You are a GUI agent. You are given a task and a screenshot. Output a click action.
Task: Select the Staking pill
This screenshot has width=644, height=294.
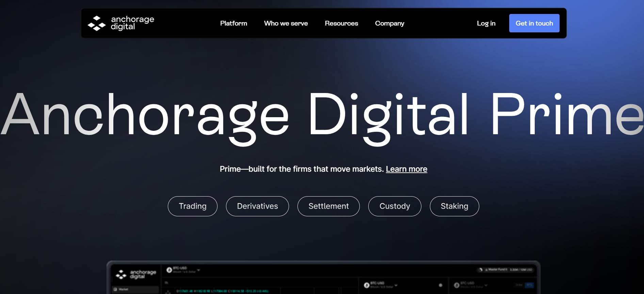point(454,206)
